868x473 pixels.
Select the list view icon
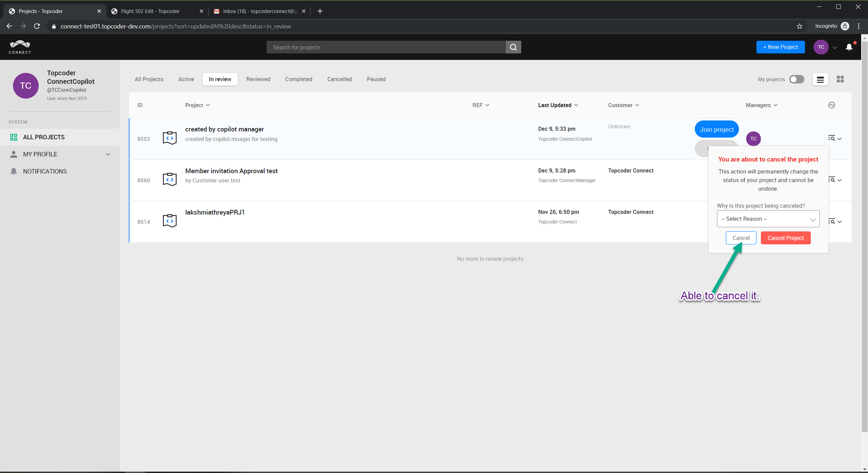pos(820,79)
